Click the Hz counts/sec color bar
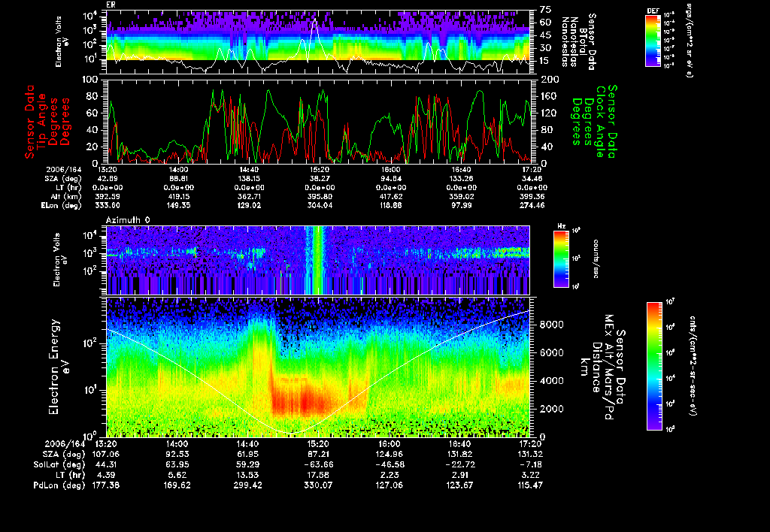Screen dimensions: 770x532 [561, 258]
